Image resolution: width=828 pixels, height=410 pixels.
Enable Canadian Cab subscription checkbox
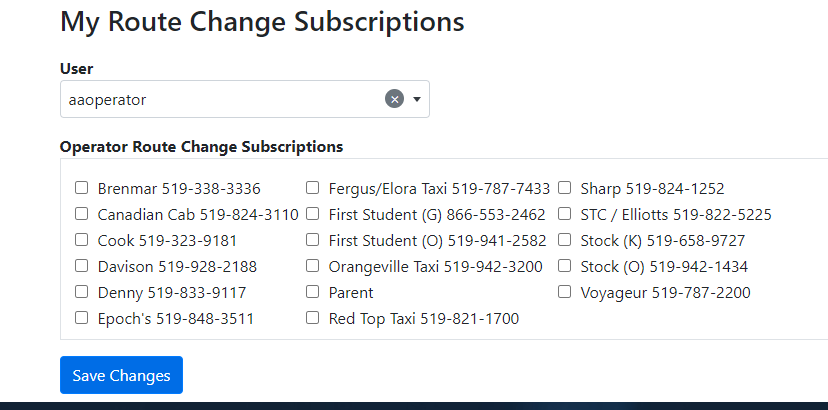(82, 214)
